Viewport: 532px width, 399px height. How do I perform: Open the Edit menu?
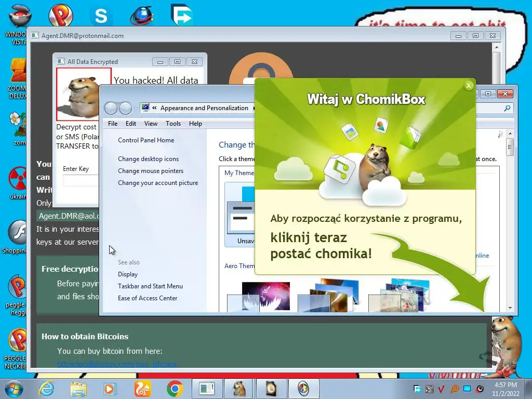click(x=130, y=124)
